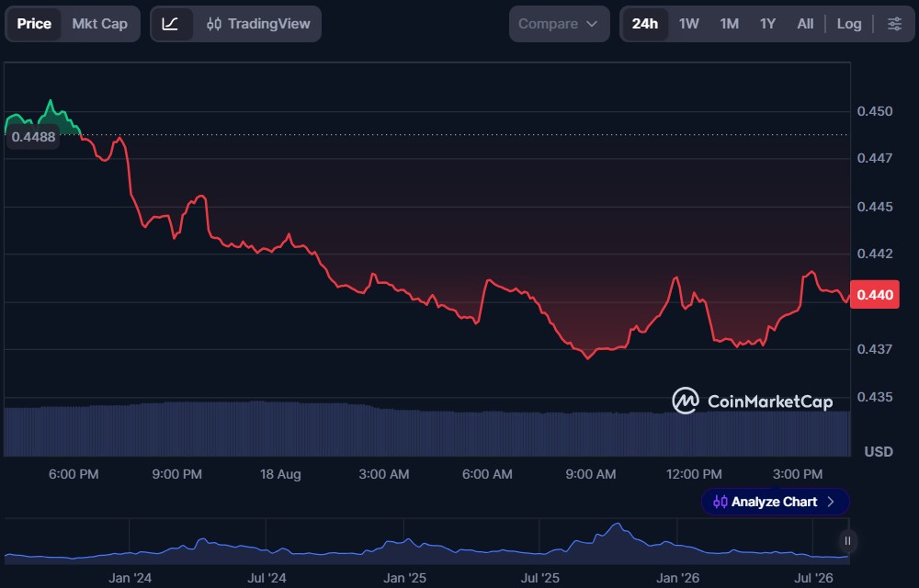The image size is (919, 588).
Task: Click the volume bars area
Action: (x=426, y=428)
